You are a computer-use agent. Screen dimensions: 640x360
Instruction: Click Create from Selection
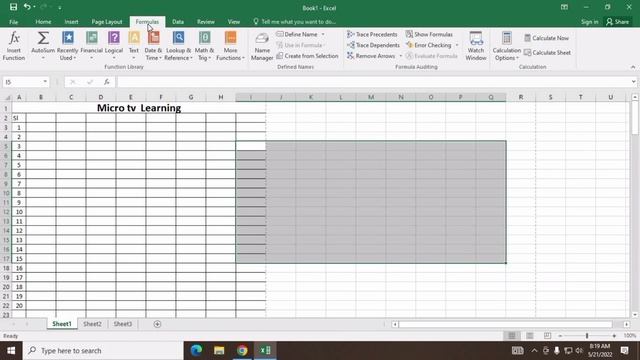pyautogui.click(x=307, y=56)
